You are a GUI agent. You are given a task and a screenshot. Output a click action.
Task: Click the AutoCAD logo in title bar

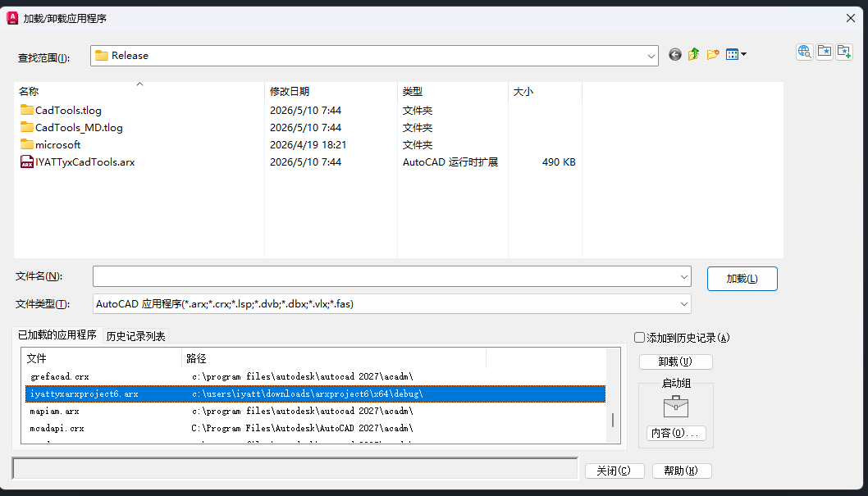[12, 18]
